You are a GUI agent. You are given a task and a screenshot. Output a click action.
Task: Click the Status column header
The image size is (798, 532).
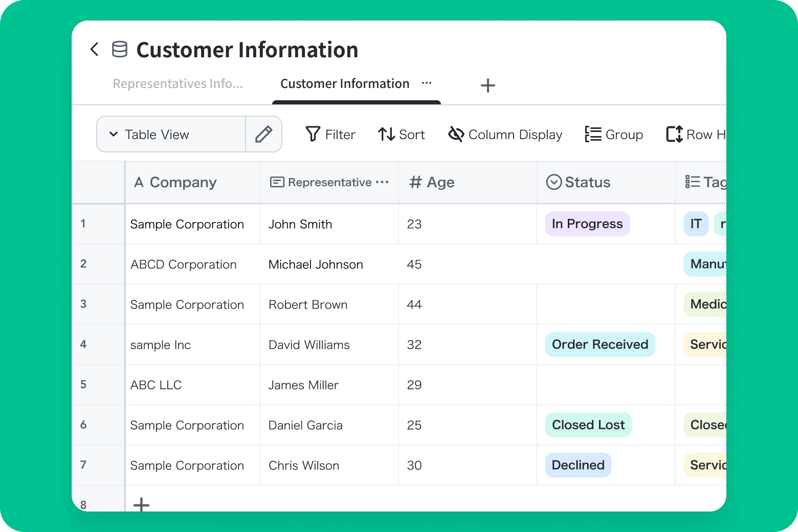(x=587, y=182)
